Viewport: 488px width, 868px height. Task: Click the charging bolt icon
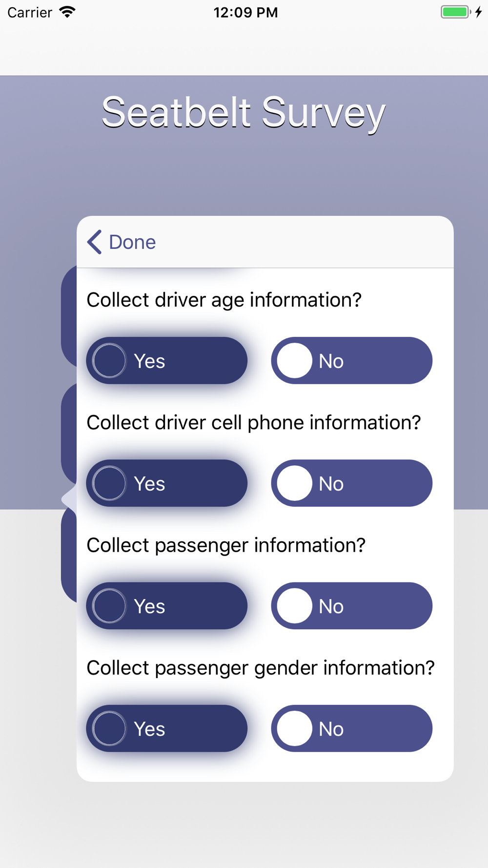[479, 12]
